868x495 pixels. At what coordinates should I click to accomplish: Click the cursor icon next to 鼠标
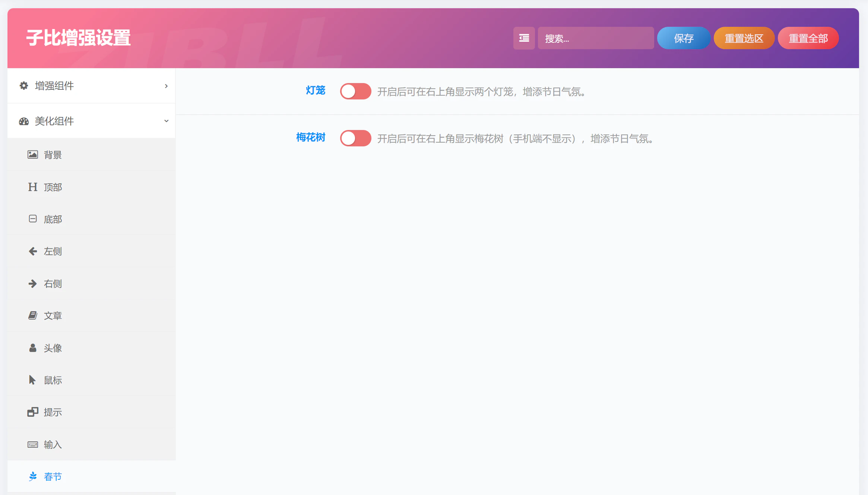coord(32,380)
